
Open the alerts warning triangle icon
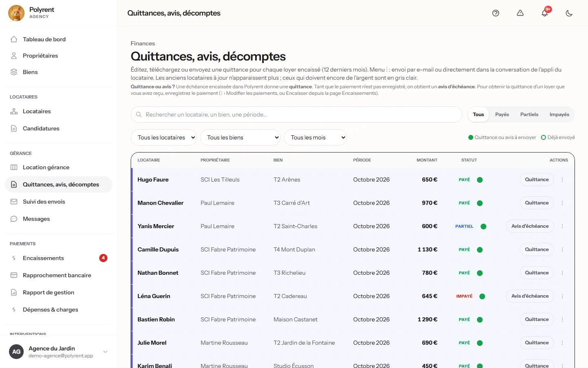pyautogui.click(x=520, y=13)
